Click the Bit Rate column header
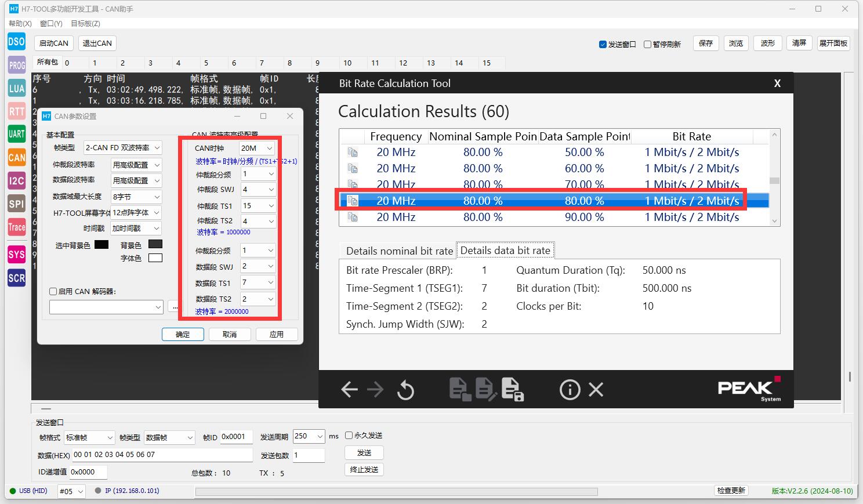This screenshot has width=863, height=504. coord(691,136)
